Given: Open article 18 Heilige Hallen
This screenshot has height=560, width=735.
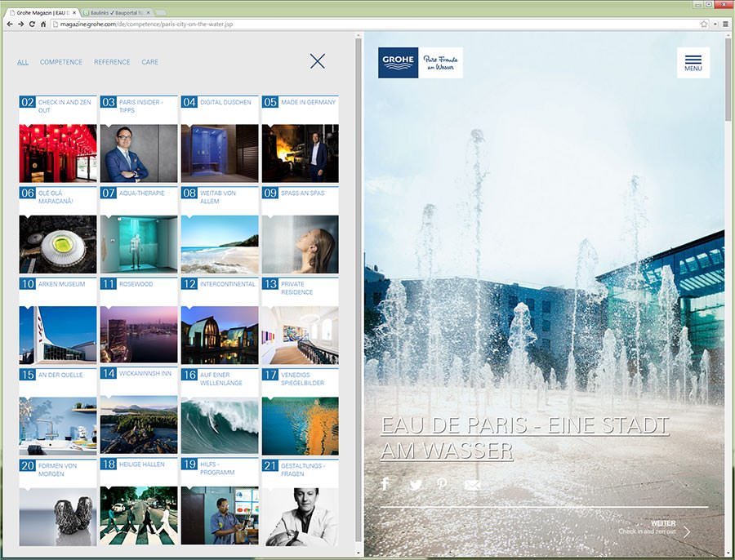Looking at the screenshot, I should pyautogui.click(x=139, y=501).
